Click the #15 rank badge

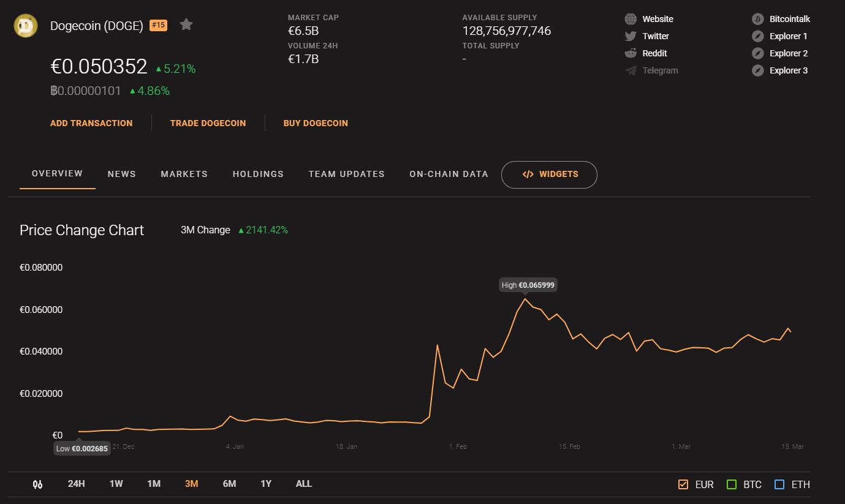[158, 25]
